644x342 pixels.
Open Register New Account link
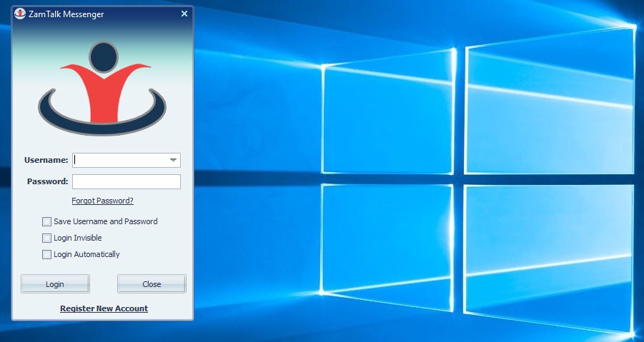[x=104, y=308]
